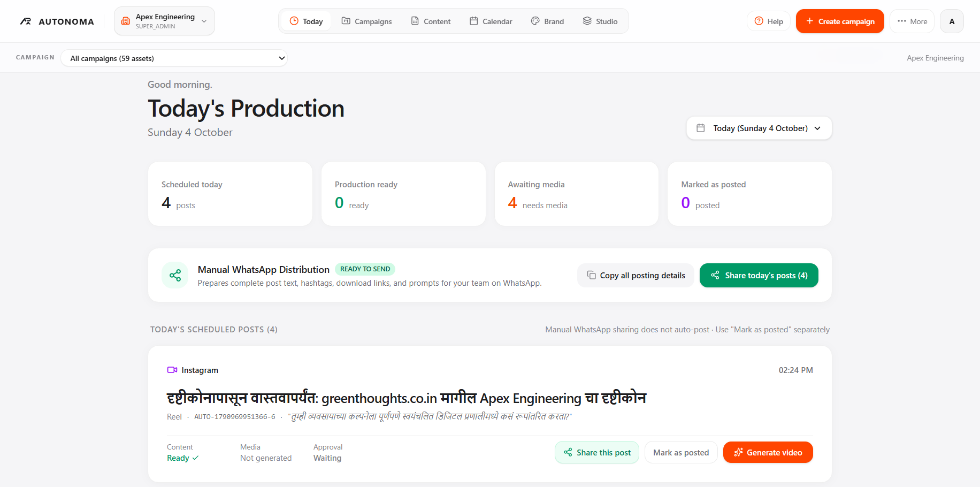Click the calendar icon in date selector

700,128
